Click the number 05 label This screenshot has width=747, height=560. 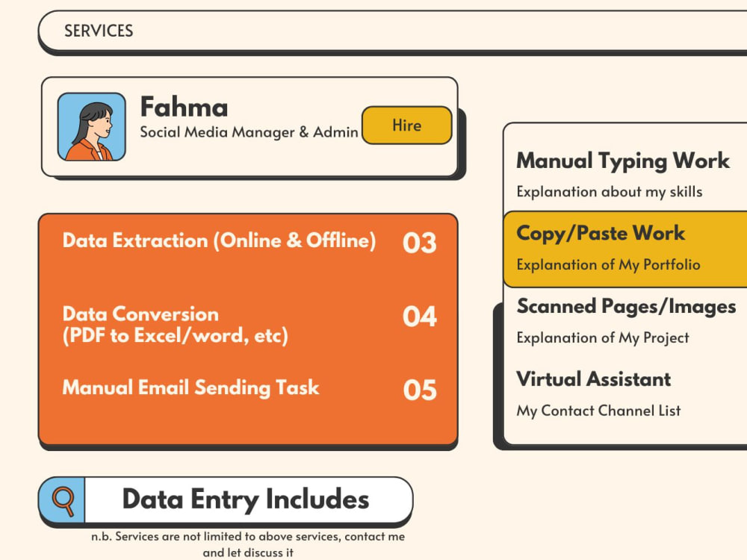(419, 390)
